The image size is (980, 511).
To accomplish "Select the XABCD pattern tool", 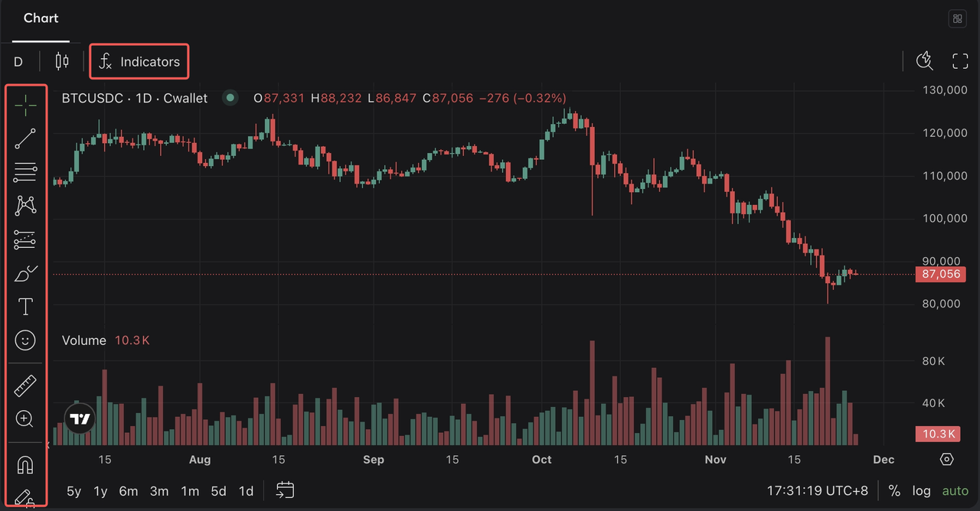I will pos(25,205).
